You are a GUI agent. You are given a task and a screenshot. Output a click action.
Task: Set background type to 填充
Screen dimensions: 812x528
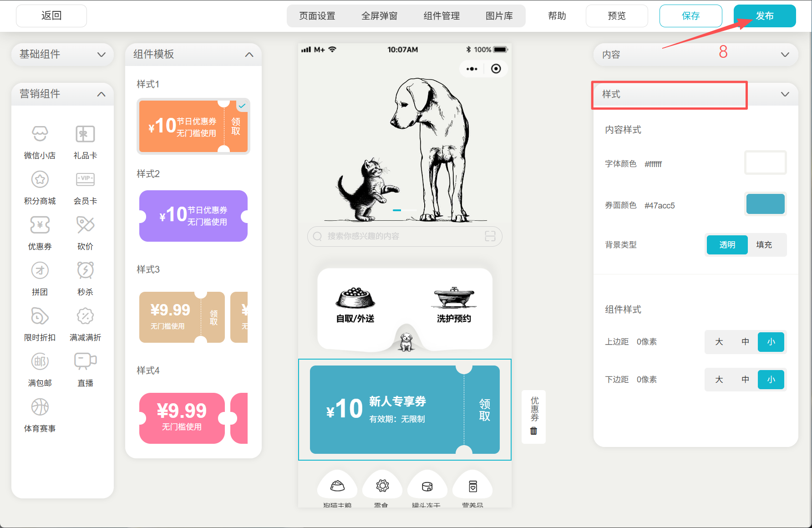pyautogui.click(x=764, y=245)
